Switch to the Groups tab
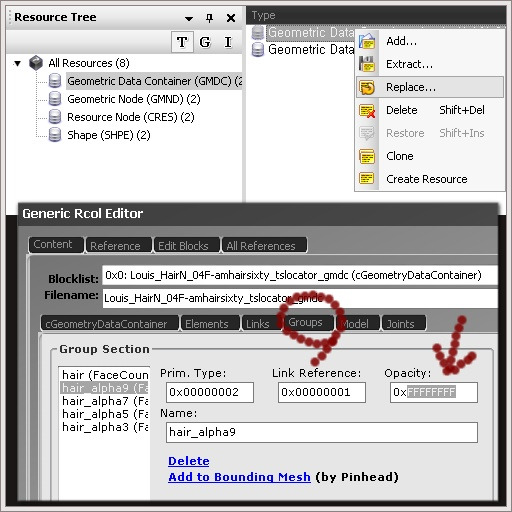512x512 pixels. pos(305,322)
